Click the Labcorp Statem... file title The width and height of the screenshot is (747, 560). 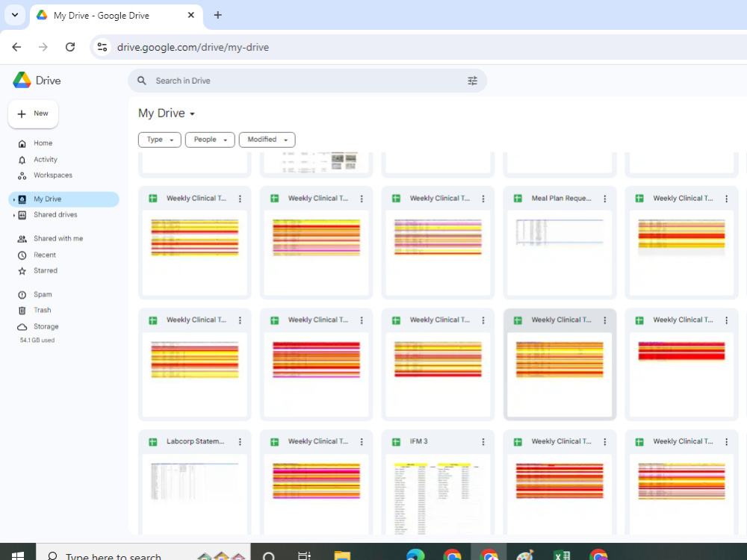[195, 441]
